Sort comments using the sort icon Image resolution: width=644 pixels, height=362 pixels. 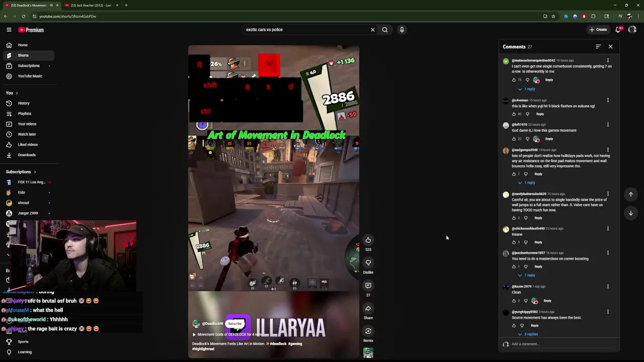598,47
